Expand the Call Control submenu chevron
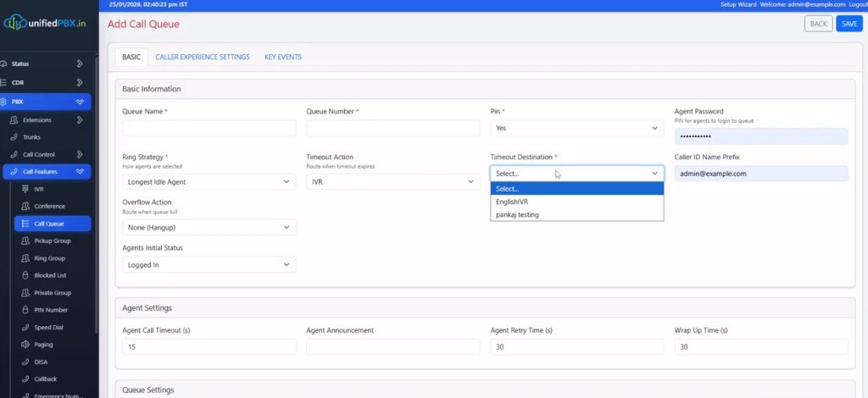Image resolution: width=868 pixels, height=398 pixels. pyautogui.click(x=80, y=155)
